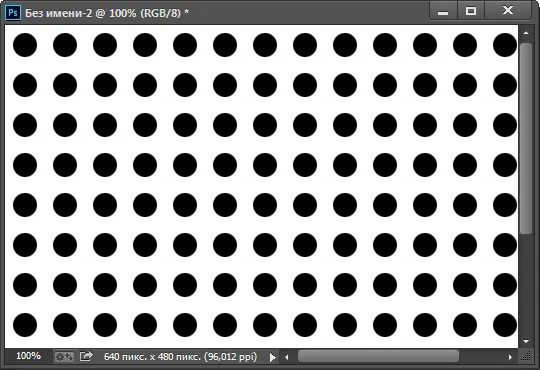Click the Photoshop Ps icon in title bar
The image size is (540, 370).
[x=13, y=13]
